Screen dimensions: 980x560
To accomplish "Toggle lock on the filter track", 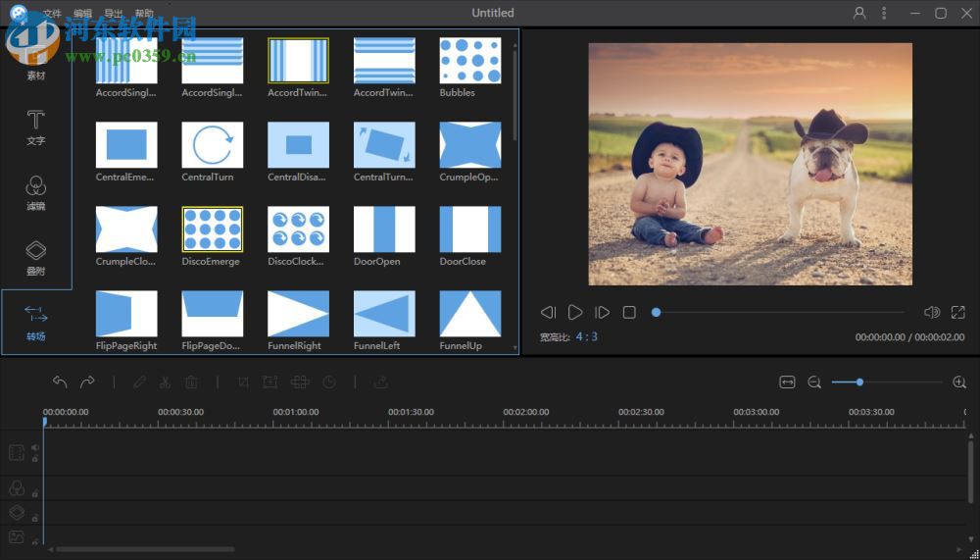I will coord(35,493).
